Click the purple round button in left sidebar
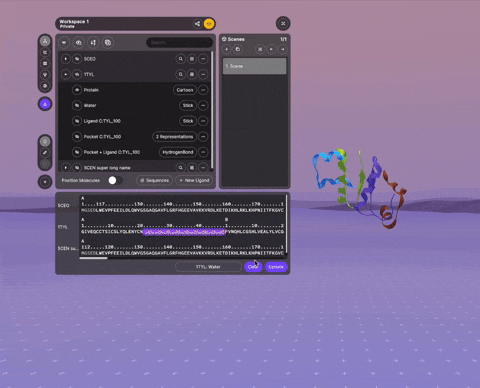This screenshot has width=480, height=388. click(x=45, y=104)
